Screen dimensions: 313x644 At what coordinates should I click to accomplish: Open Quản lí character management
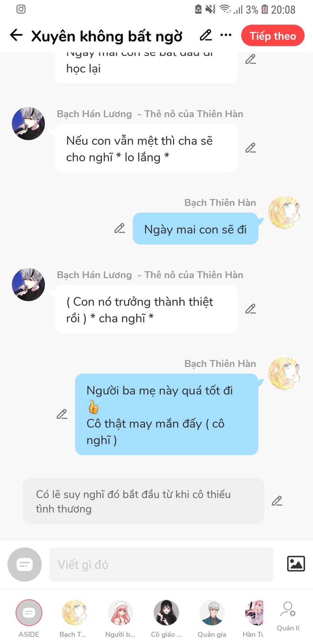tap(288, 616)
